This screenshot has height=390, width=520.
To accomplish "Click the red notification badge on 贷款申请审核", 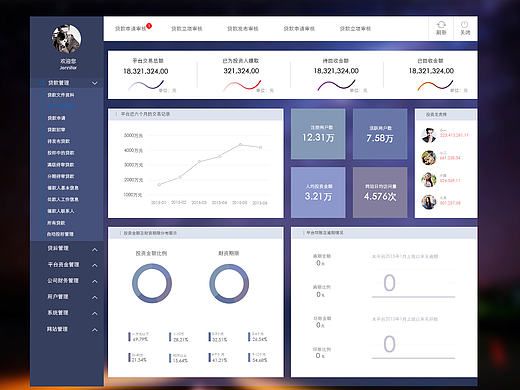I will 149,26.
